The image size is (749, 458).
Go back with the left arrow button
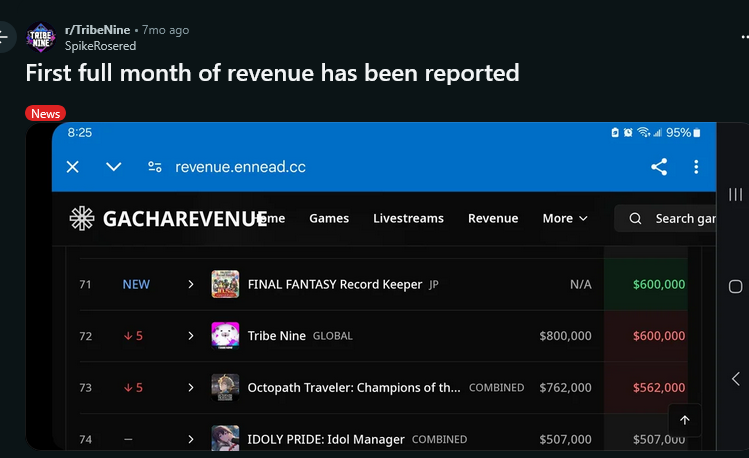[x=4, y=37]
